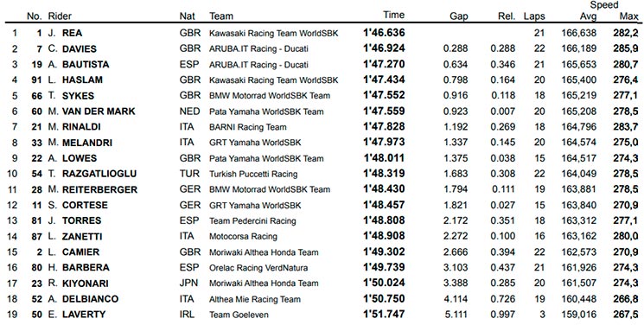Select DAVIES lap time 1'46.924
The height and width of the screenshot is (325, 644).
[384, 48]
